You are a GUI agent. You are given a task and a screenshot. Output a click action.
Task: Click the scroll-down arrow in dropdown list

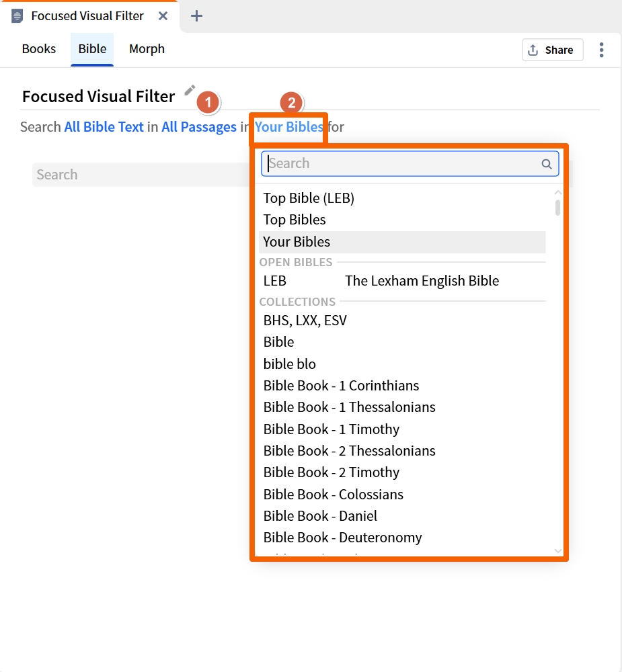(x=557, y=551)
